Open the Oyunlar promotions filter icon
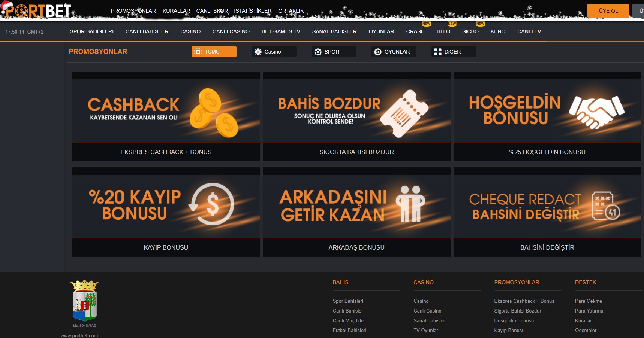The width and height of the screenshot is (644, 338). [378, 52]
